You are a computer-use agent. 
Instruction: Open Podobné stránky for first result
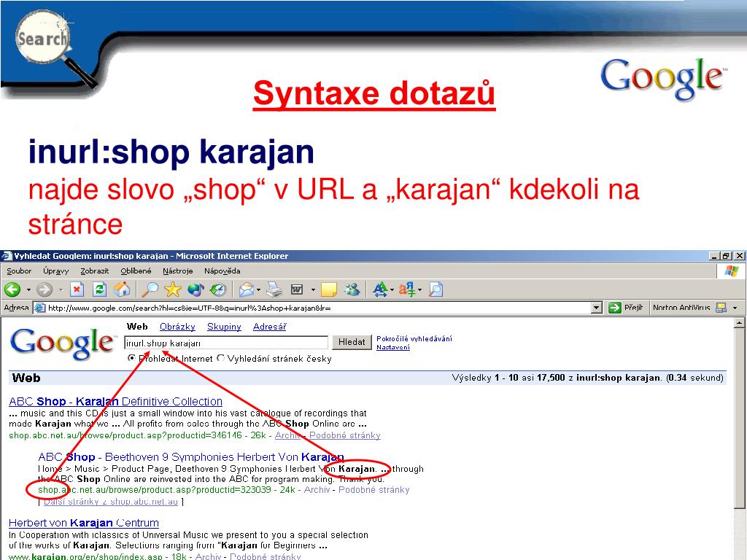click(x=345, y=435)
